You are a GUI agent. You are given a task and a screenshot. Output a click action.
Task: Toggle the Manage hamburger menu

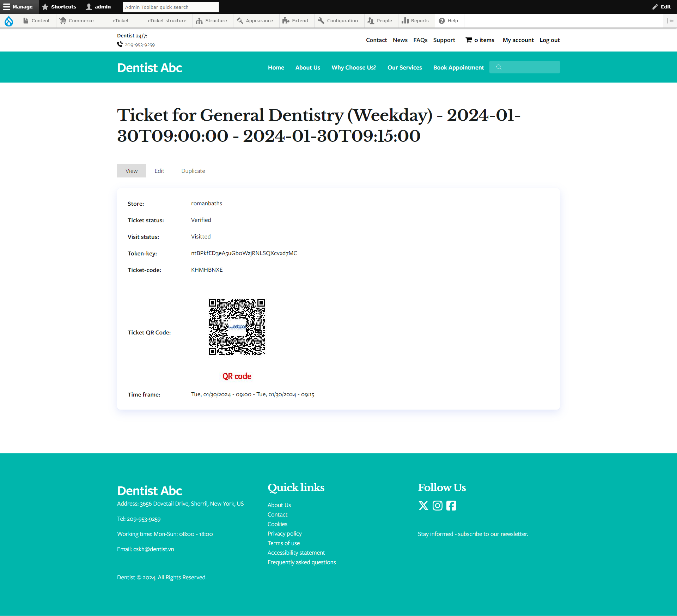coord(19,7)
